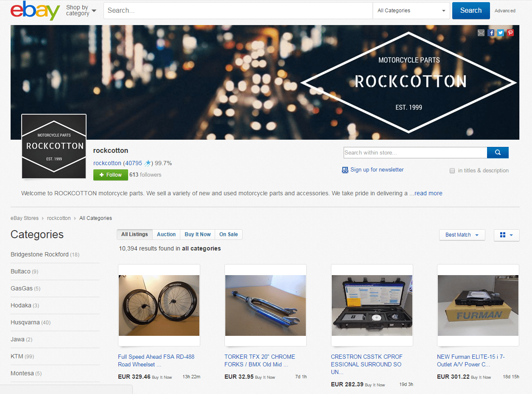This screenshot has width=532, height=394.
Task: Click the blue Search button
Action: [x=471, y=11]
